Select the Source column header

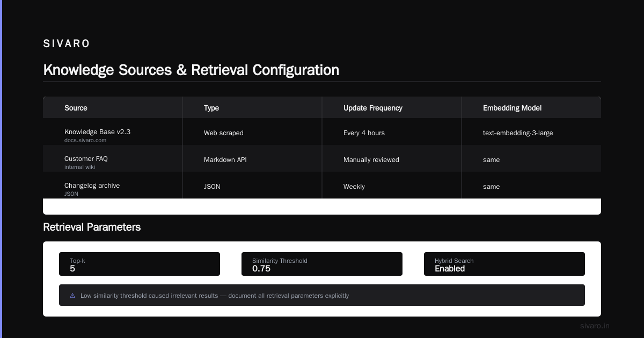(x=76, y=108)
